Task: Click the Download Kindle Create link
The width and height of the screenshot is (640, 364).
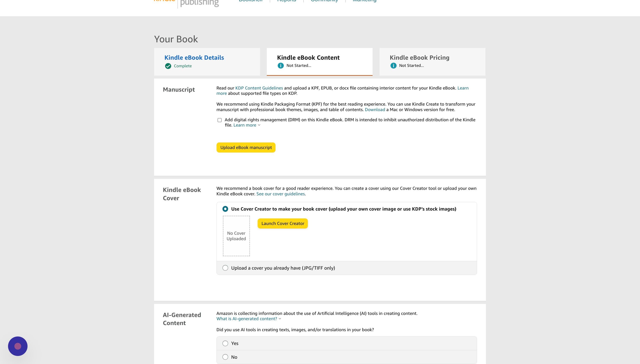Action: [x=375, y=110]
